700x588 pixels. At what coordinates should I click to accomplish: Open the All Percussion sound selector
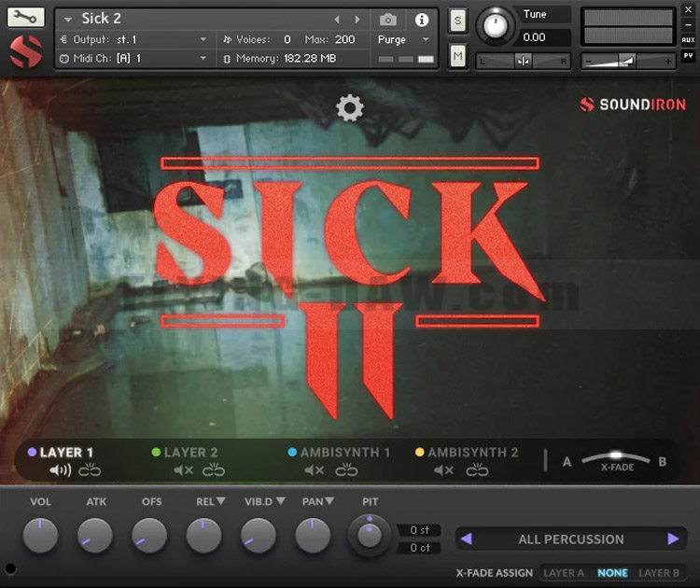tap(571, 539)
